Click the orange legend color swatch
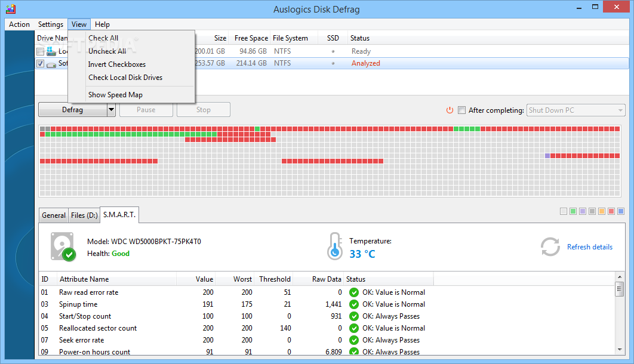Viewport: 634px width, 364px height. pyautogui.click(x=602, y=211)
